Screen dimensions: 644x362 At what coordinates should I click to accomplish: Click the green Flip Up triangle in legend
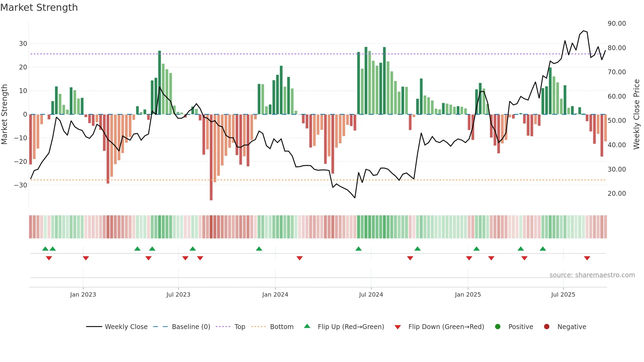pos(307,326)
